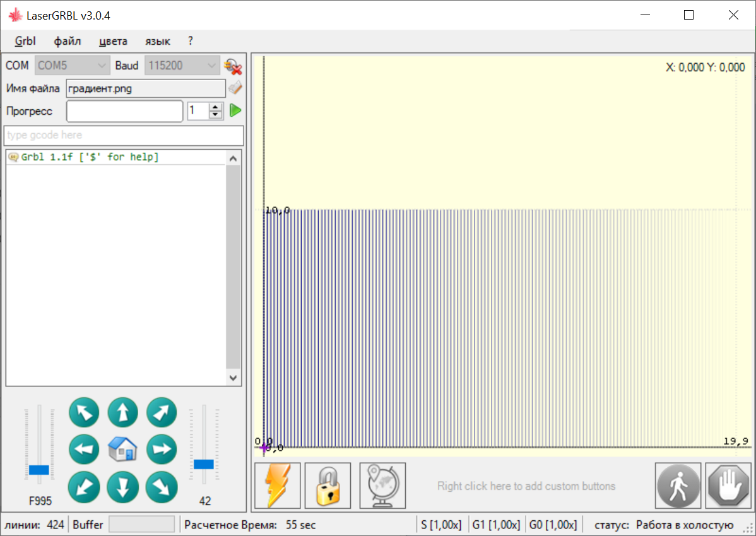Disconnect from the COM5 port

click(233, 66)
